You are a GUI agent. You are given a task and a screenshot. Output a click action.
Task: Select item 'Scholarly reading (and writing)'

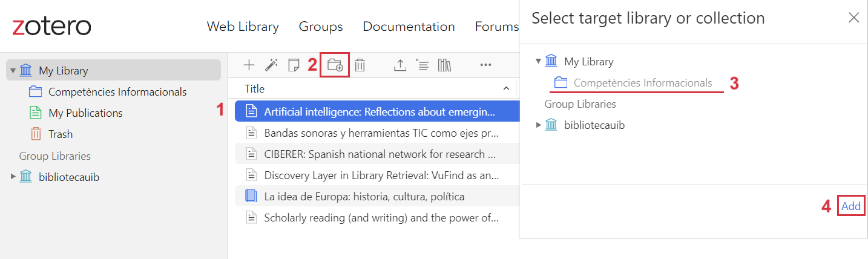pos(377,217)
